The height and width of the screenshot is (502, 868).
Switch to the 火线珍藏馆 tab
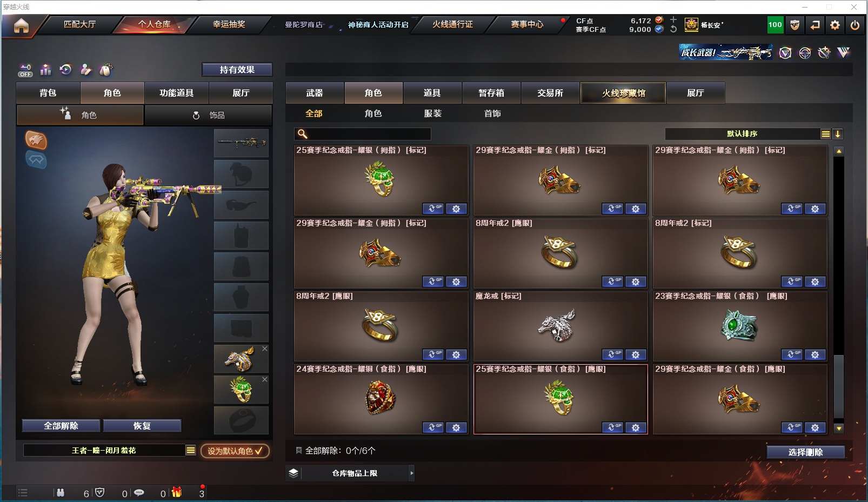pos(624,93)
